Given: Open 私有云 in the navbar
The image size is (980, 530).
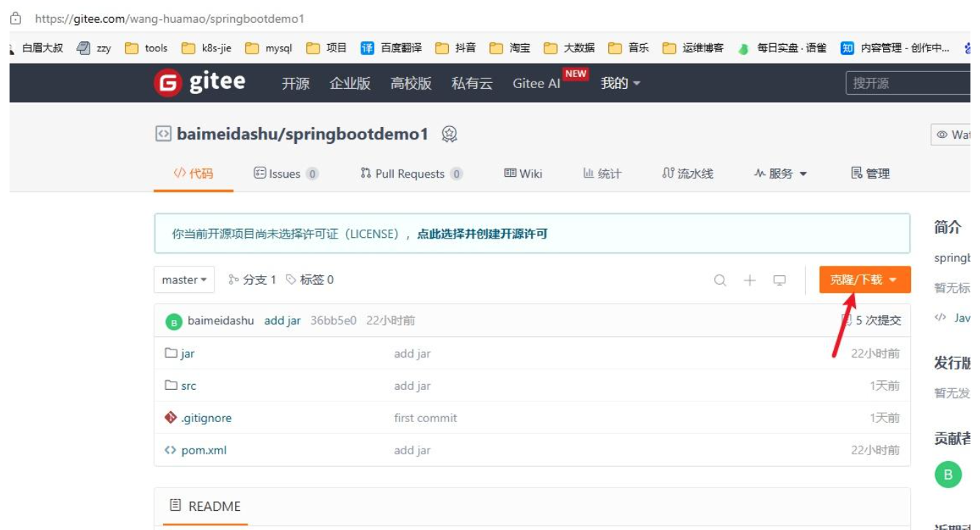Looking at the screenshot, I should click(x=472, y=83).
